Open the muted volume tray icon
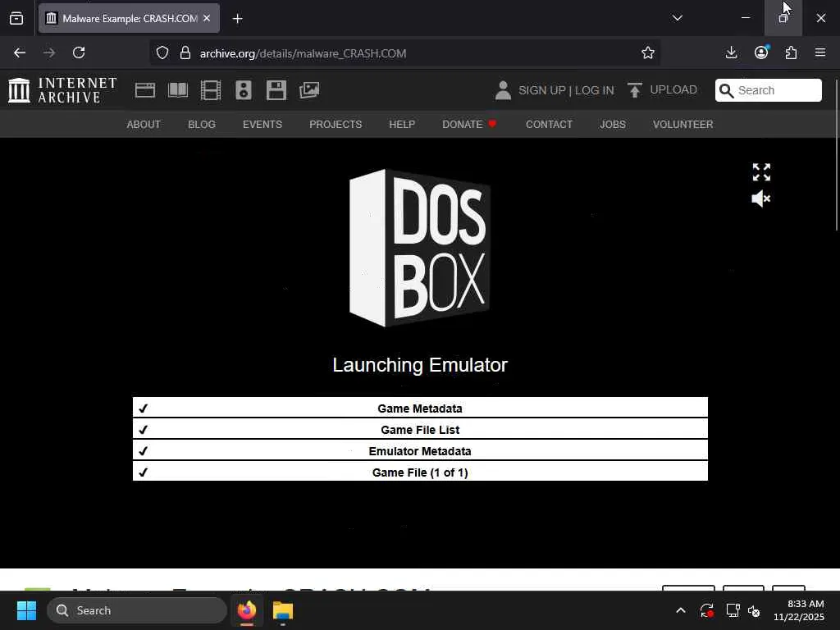 755,610
